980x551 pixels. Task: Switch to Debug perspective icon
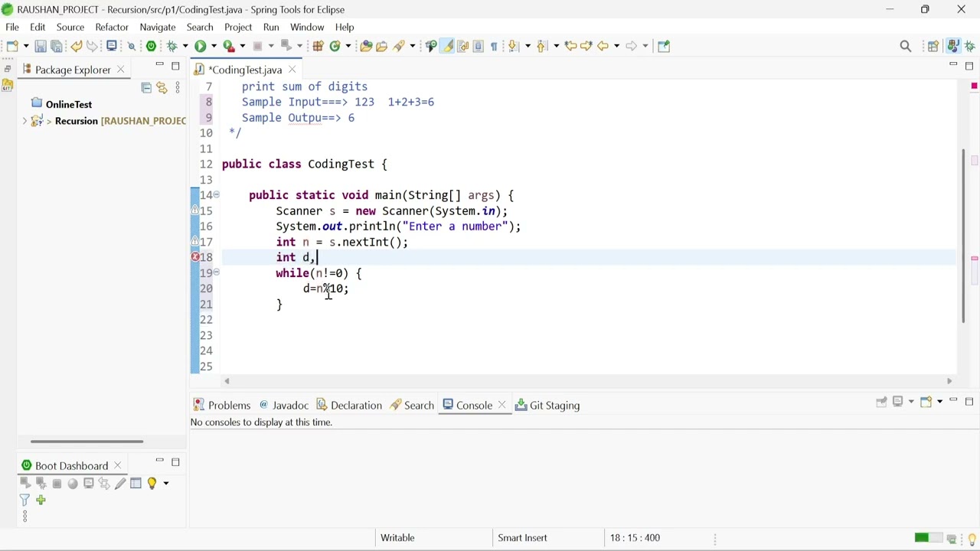pos(970,46)
